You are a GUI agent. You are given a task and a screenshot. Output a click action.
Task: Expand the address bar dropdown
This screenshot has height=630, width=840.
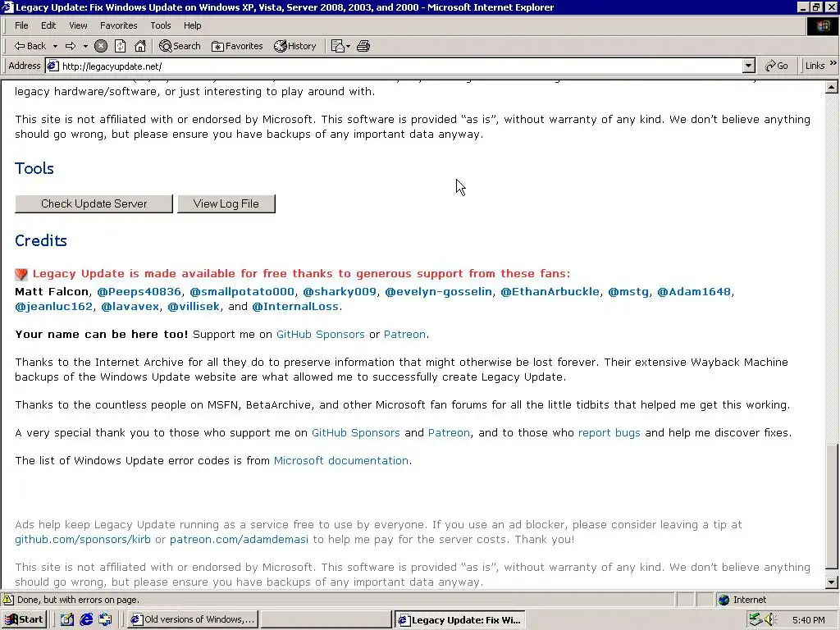point(749,66)
